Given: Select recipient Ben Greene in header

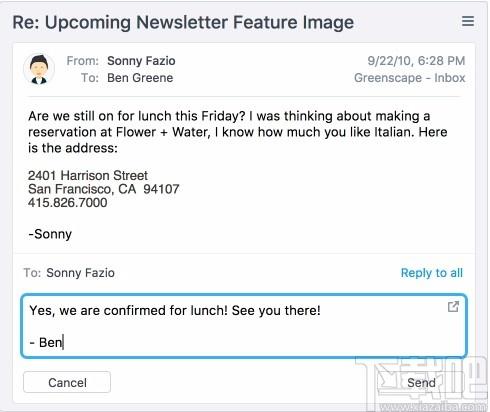Looking at the screenshot, I should click(x=140, y=78).
